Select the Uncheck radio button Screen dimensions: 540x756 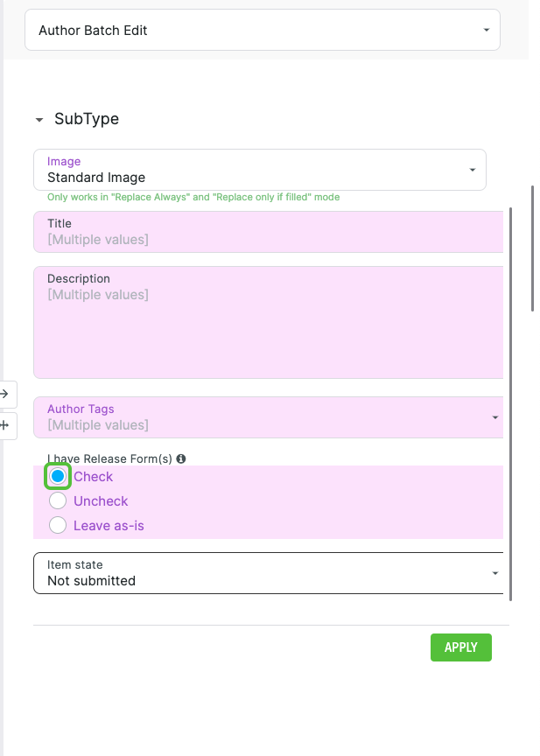(58, 501)
